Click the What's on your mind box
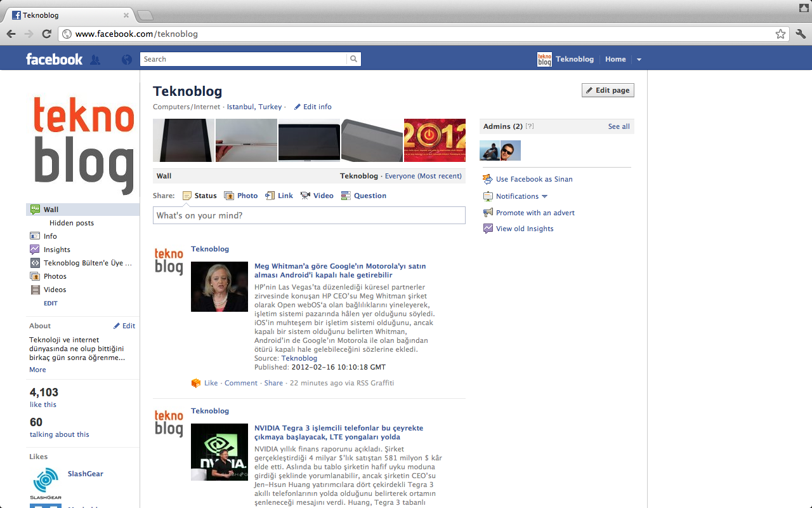Viewport: 812px width, 508px height. pyautogui.click(x=309, y=215)
